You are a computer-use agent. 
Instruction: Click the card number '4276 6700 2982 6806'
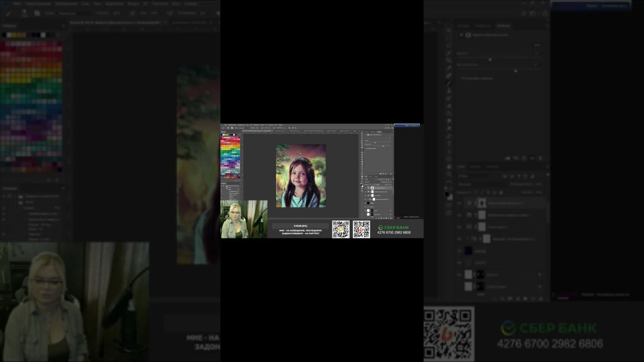tap(394, 233)
